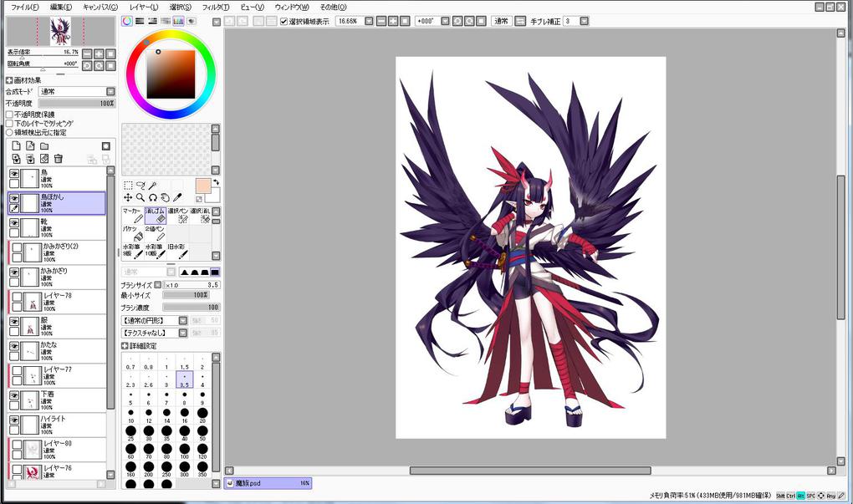Swap foreground and background colors
This screenshot has height=504, width=853.
(x=216, y=183)
